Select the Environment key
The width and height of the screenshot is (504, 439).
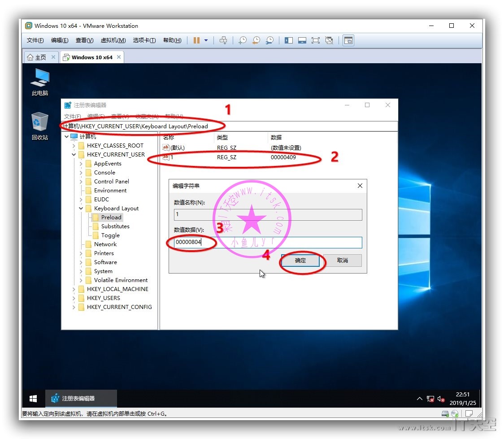point(110,191)
